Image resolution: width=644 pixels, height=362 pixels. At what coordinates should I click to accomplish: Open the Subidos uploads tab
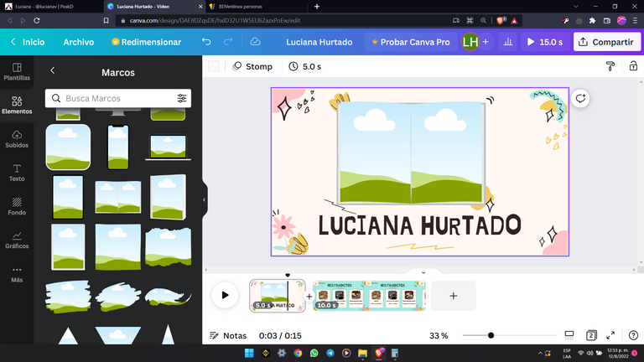[x=17, y=139]
